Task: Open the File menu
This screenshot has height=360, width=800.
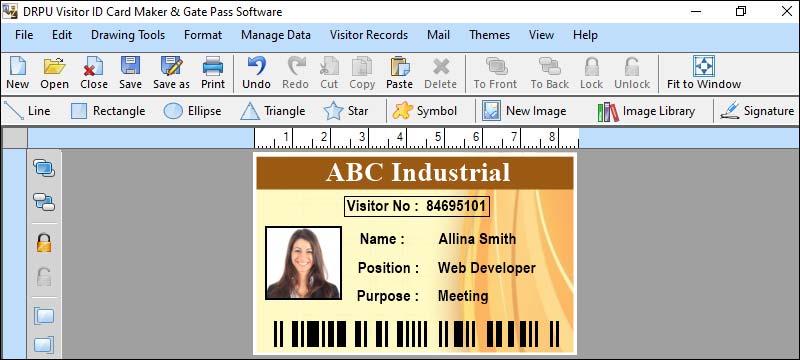Action: pos(24,35)
